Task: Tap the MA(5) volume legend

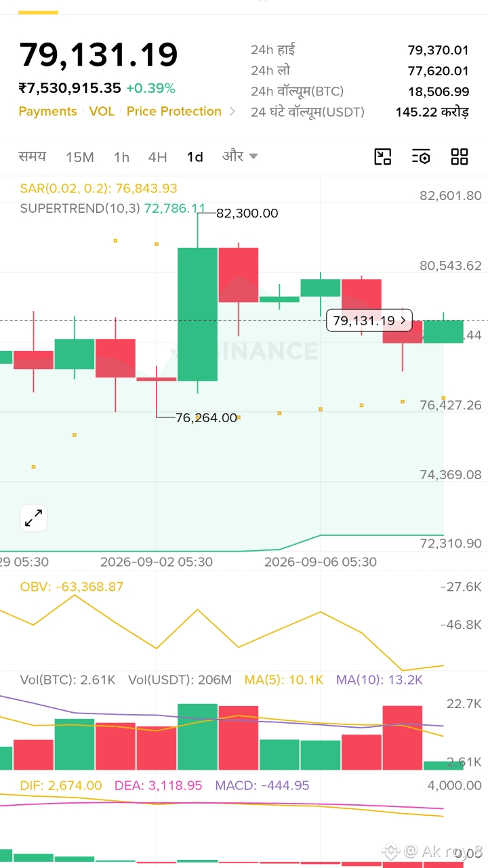Action: pos(284,680)
